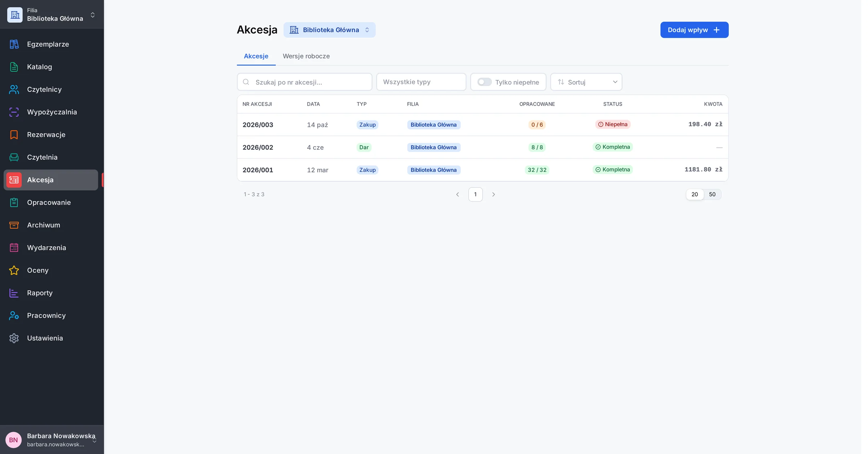Viewport: 868px width, 454px height.
Task: Select the Wypożyczalnia scan icon
Action: pos(14,112)
